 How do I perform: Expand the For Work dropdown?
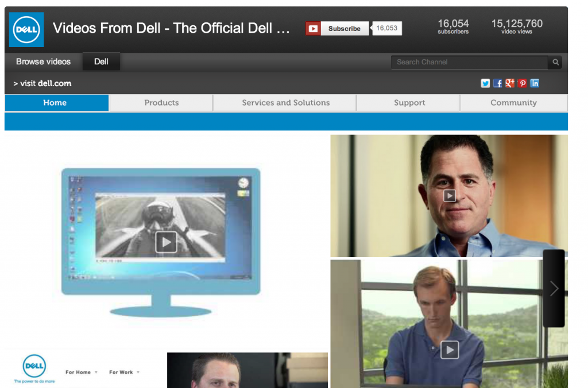(x=125, y=373)
